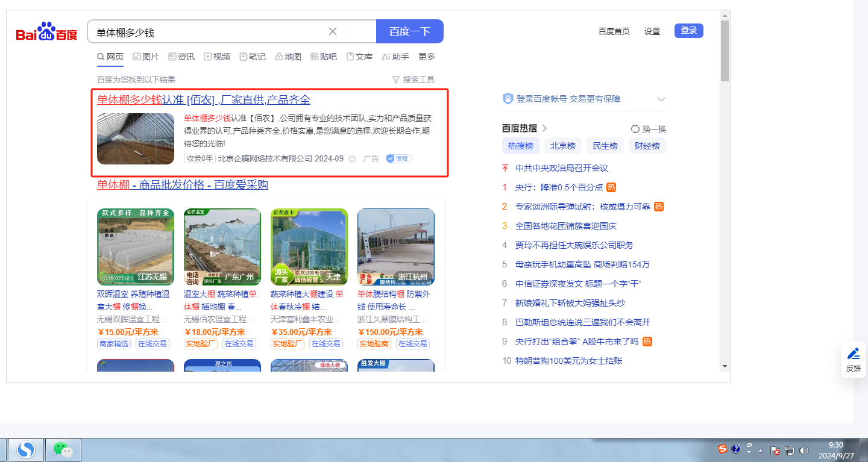Click the paw shield icon beside 登录百度帐号
This screenshot has width=868, height=462.
pos(508,99)
